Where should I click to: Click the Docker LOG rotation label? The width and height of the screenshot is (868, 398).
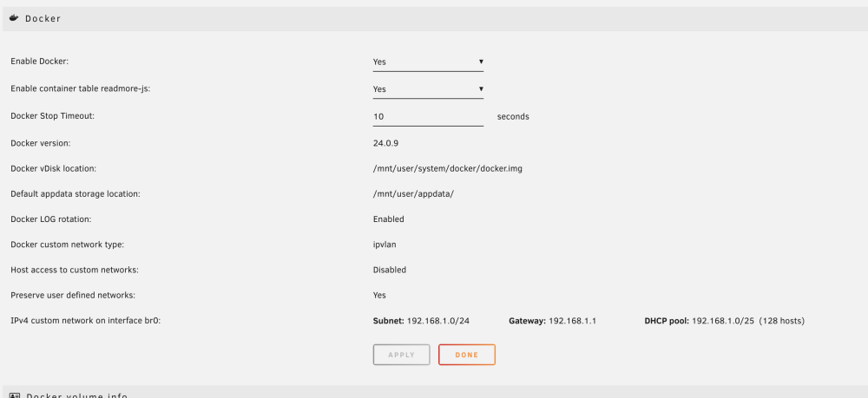click(51, 219)
